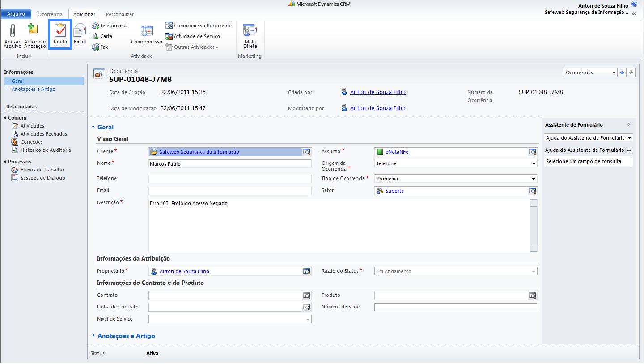Open Outras Atividades dropdown

click(192, 47)
